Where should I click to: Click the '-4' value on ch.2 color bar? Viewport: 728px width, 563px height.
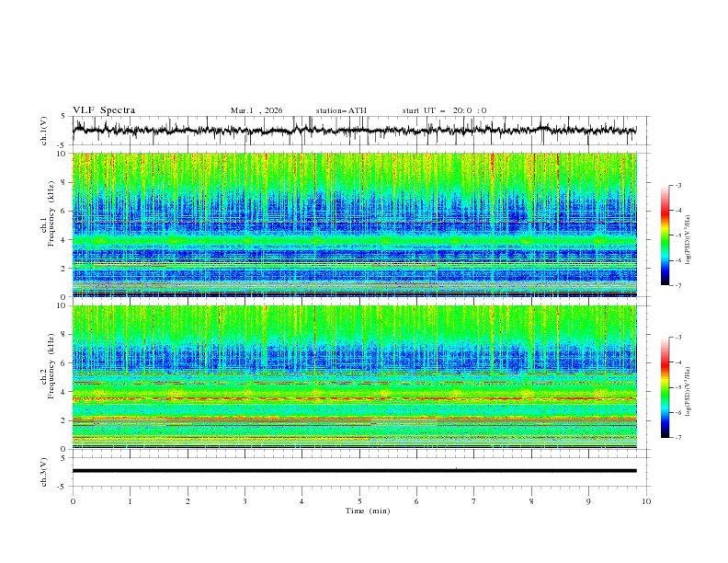(x=678, y=362)
